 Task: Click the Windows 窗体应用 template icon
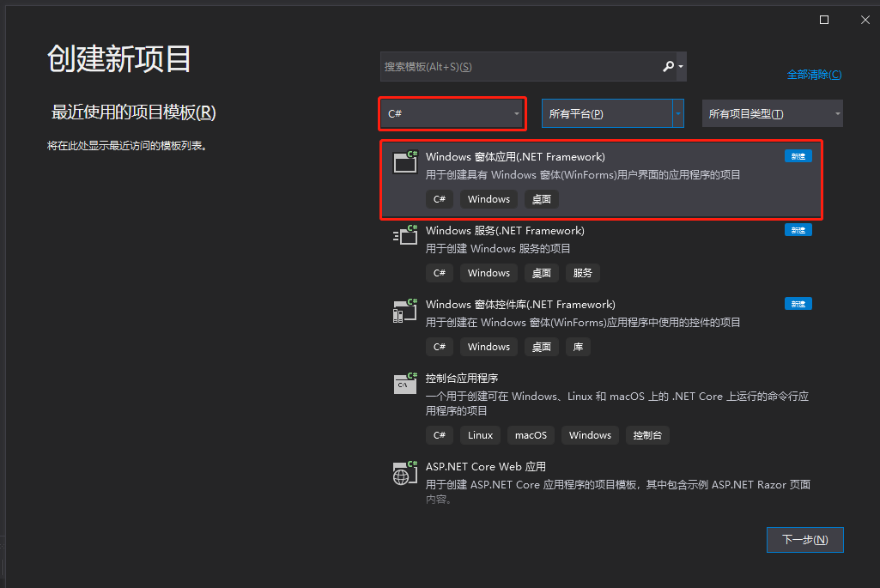(x=405, y=161)
